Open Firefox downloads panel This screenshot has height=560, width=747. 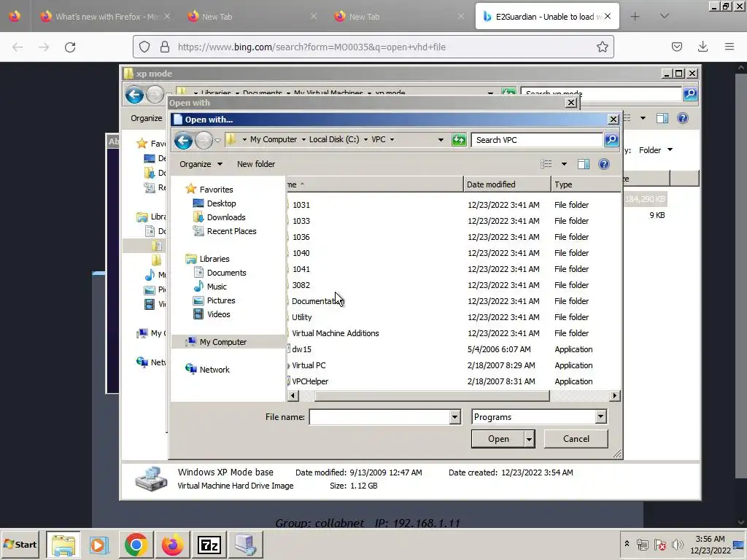[x=703, y=47]
